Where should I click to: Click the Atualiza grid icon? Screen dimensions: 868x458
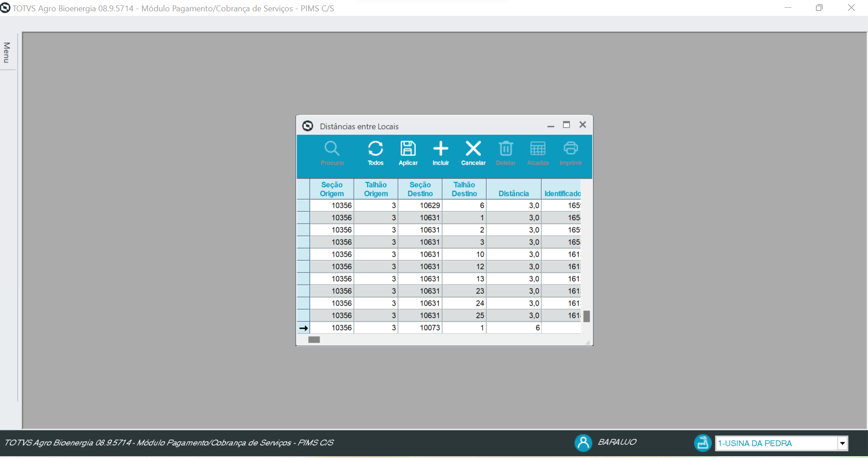(538, 148)
